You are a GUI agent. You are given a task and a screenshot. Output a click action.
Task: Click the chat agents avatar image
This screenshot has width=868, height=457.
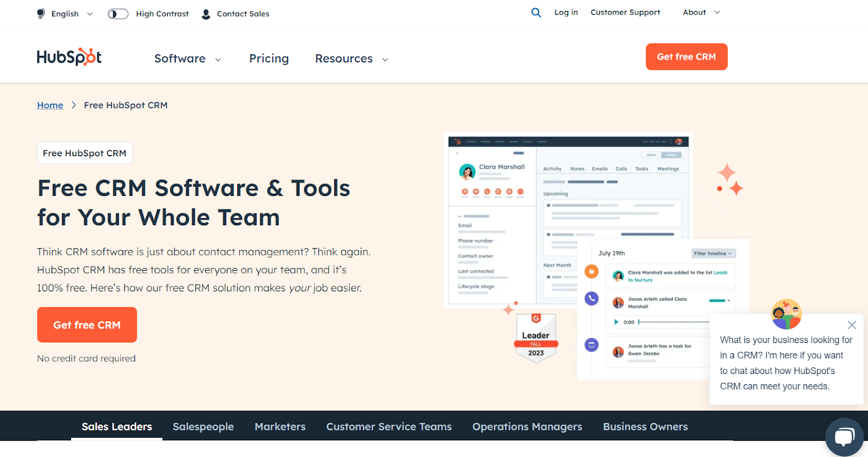tap(787, 314)
